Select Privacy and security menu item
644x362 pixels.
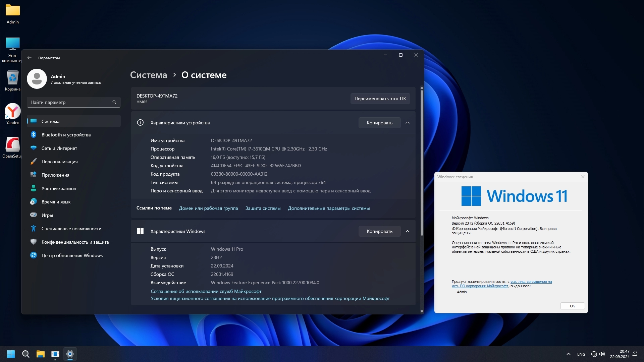[75, 242]
